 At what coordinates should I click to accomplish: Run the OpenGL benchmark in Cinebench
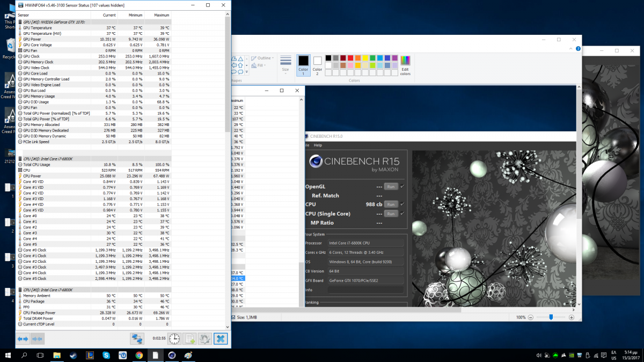pos(391,187)
